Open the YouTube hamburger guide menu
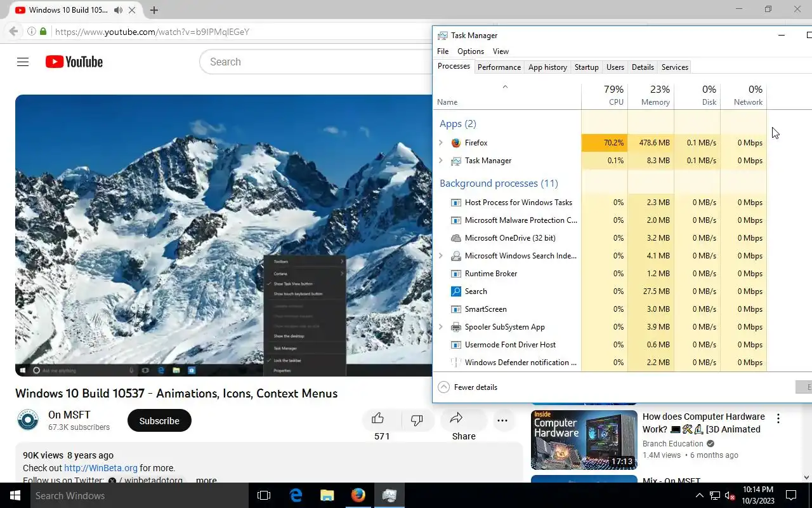Viewport: 812px width, 508px height. coord(23,62)
